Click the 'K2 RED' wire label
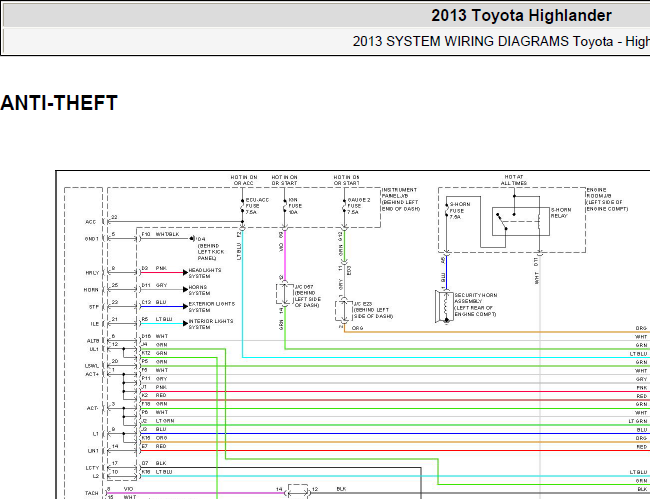This screenshot has width=650, height=499. click(154, 395)
